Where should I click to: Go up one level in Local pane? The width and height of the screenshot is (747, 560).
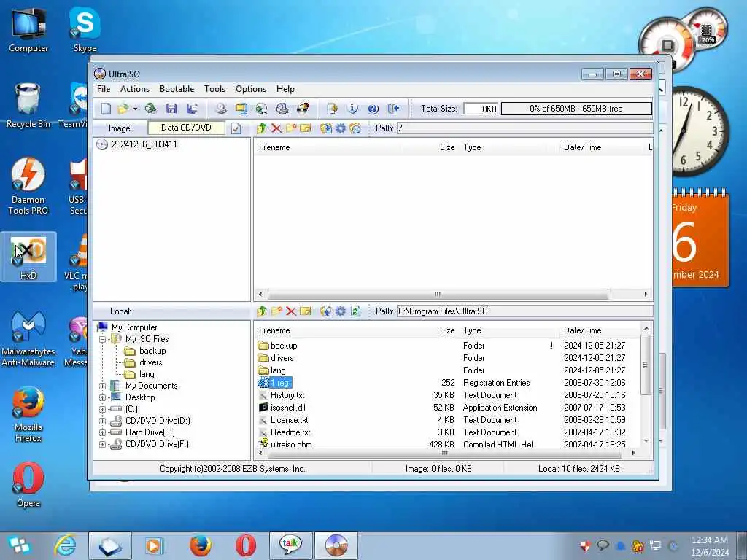click(x=261, y=311)
